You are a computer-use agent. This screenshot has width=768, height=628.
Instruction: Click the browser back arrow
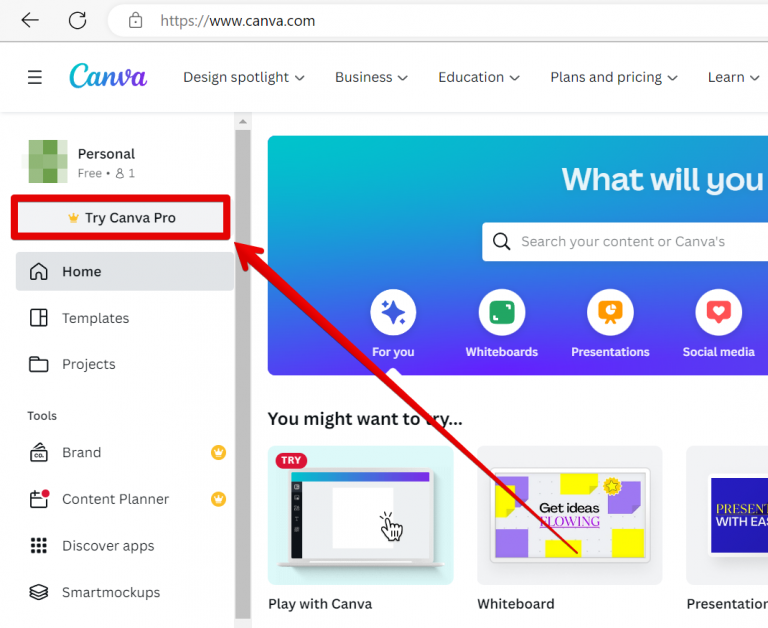click(x=30, y=20)
